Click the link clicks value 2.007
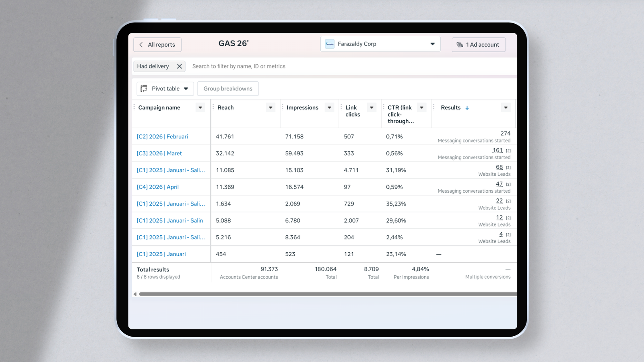 point(351,221)
